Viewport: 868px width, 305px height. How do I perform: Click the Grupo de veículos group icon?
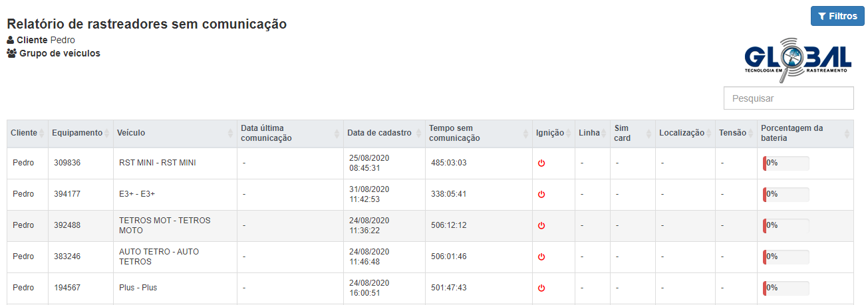(x=12, y=54)
